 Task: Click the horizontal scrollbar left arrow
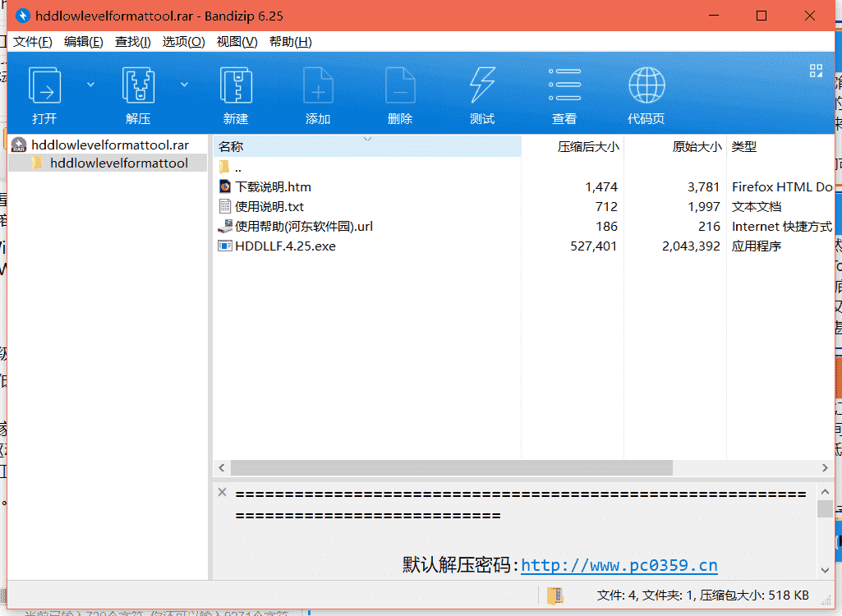point(222,468)
